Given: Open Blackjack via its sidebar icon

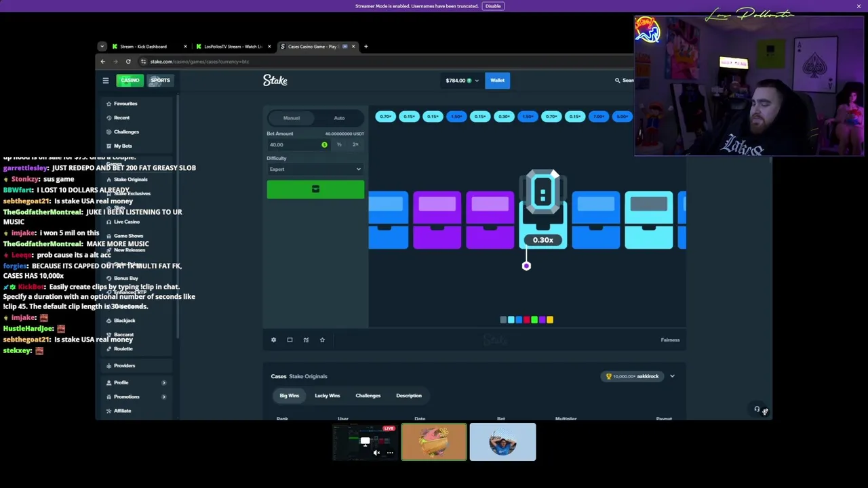Looking at the screenshot, I should [x=108, y=321].
